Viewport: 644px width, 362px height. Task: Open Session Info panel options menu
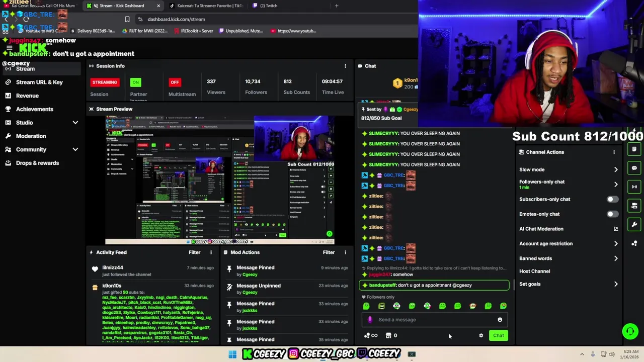[x=345, y=66]
